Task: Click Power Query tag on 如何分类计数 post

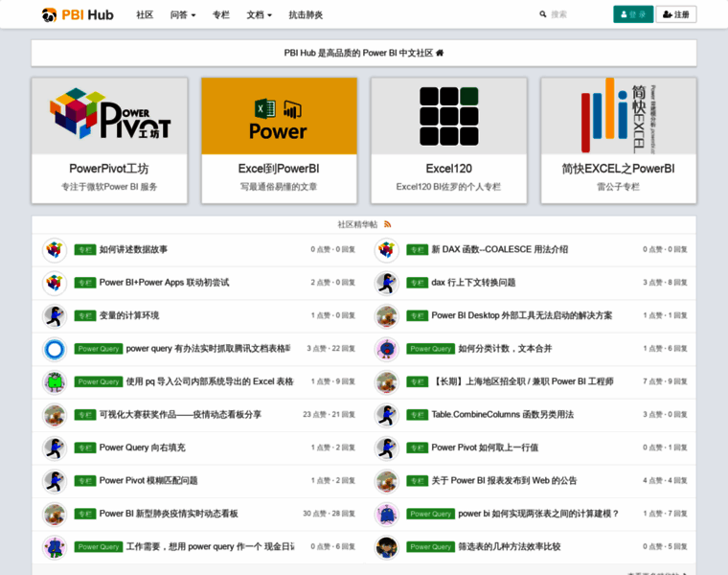Action: [430, 349]
